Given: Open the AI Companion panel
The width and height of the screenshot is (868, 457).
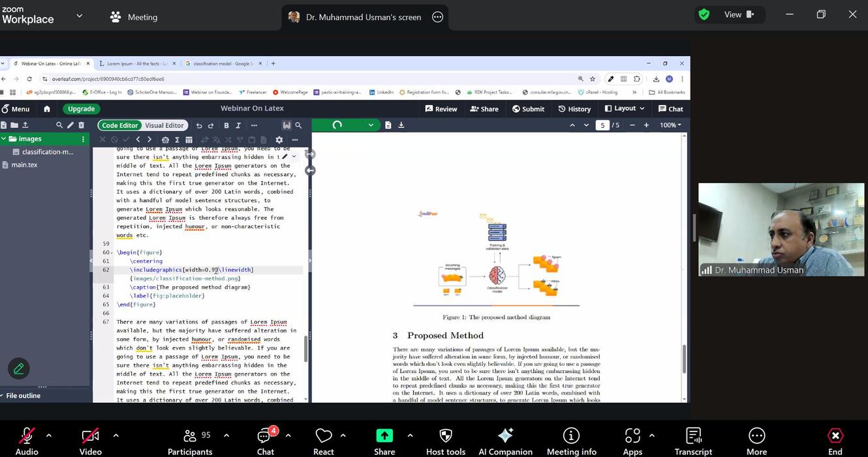Looking at the screenshot, I should (x=505, y=441).
